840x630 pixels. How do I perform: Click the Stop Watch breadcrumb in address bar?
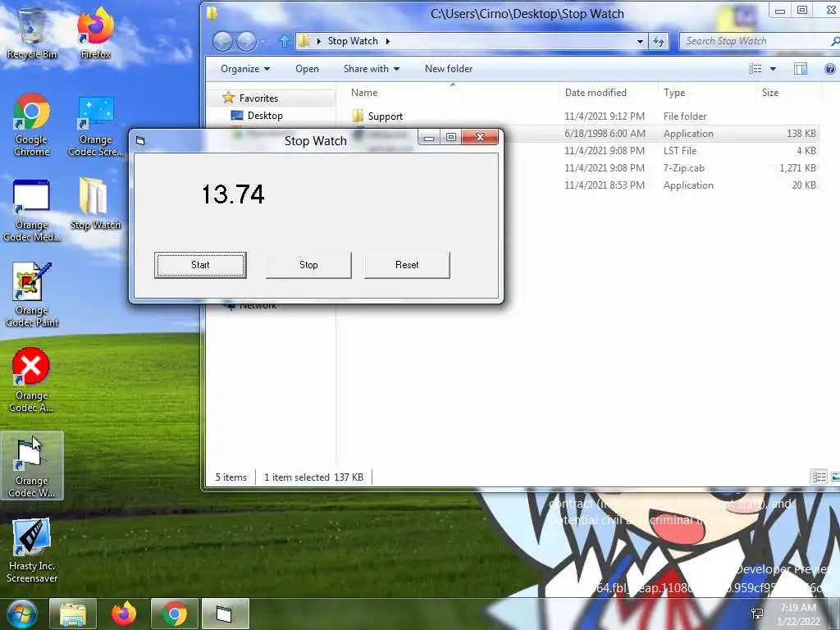click(x=353, y=41)
